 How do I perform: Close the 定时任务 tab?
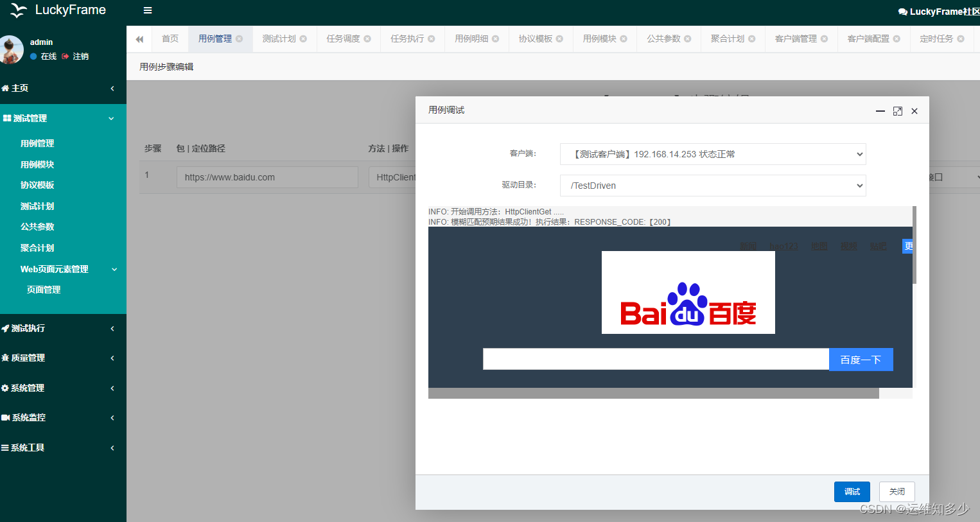pyautogui.click(x=961, y=39)
